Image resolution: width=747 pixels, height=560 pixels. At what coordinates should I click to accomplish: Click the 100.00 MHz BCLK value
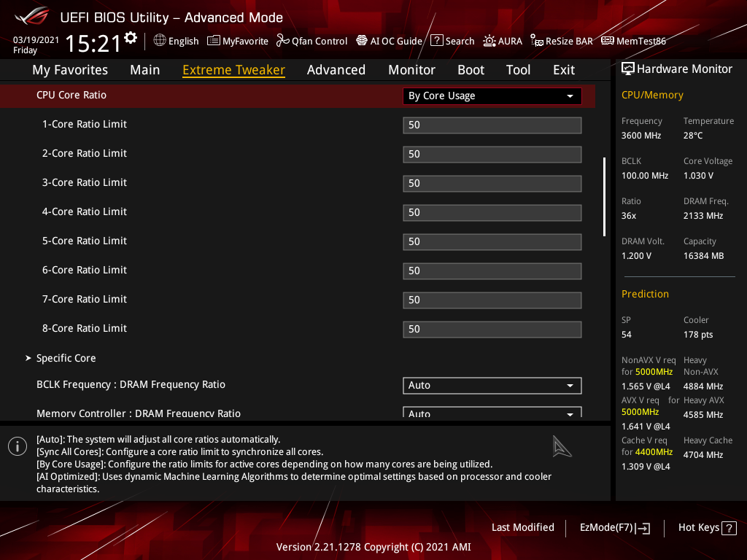coord(645,176)
